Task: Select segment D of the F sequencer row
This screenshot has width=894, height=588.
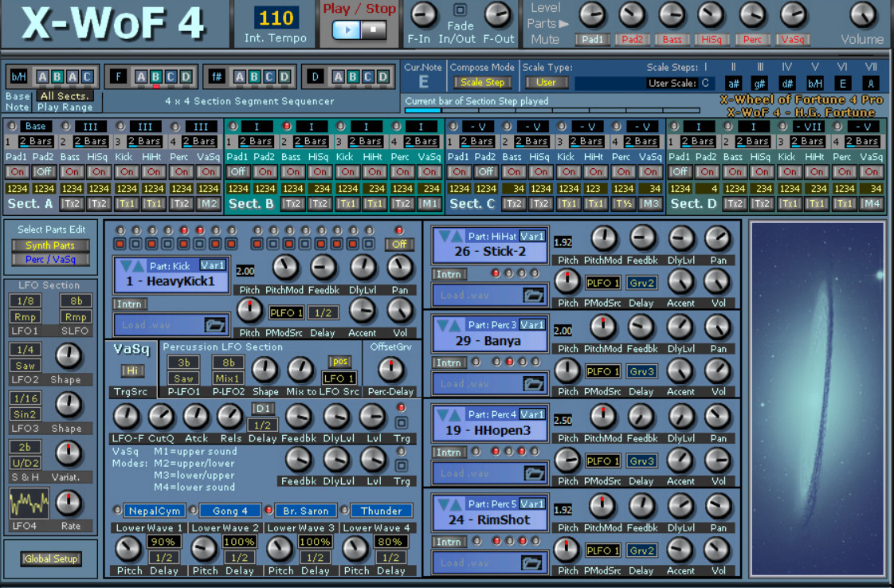Action: (x=186, y=76)
